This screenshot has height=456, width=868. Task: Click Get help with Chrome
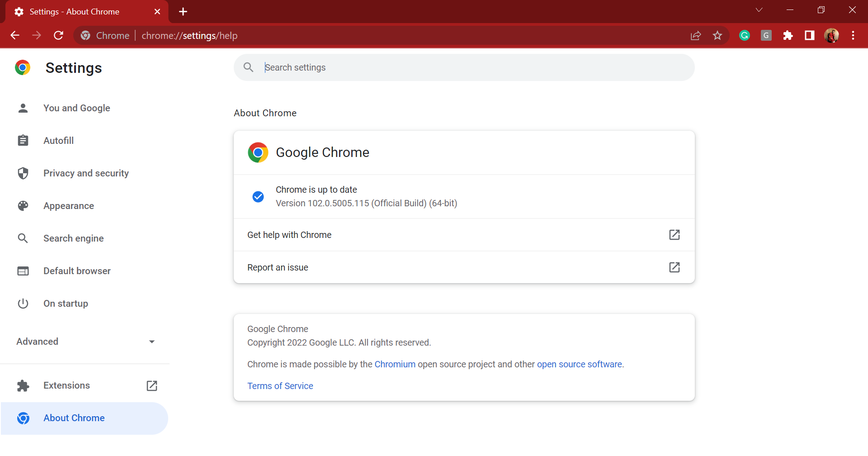[x=464, y=235]
